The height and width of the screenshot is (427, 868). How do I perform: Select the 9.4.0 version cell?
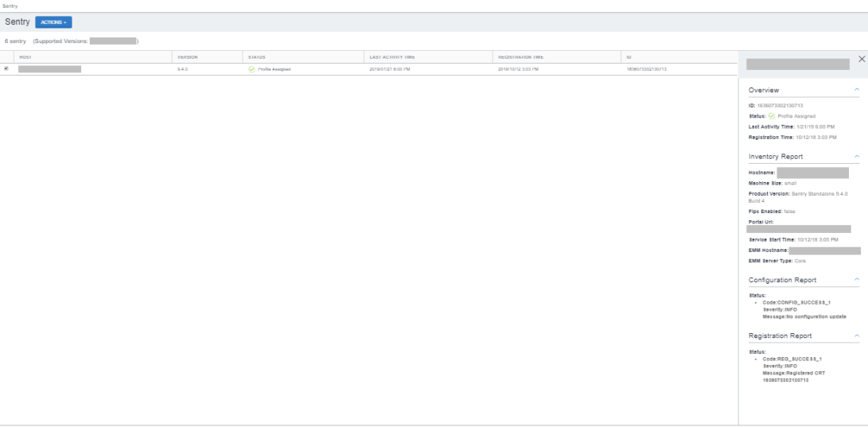tap(182, 70)
